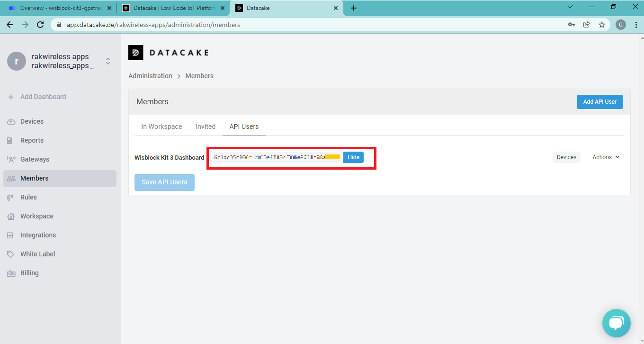Open the Chrome tab search dropdown

(x=570, y=8)
